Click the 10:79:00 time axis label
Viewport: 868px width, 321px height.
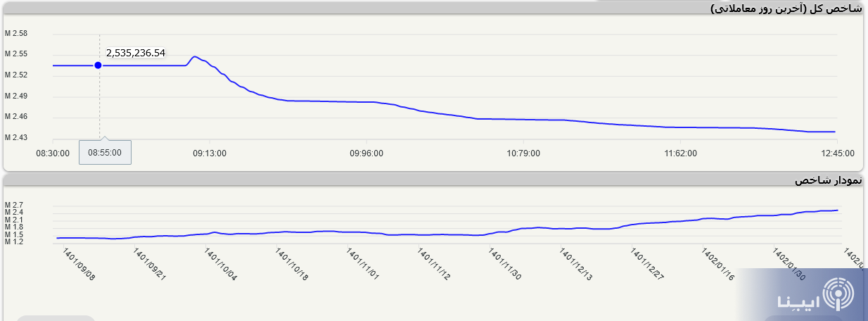pos(523,153)
